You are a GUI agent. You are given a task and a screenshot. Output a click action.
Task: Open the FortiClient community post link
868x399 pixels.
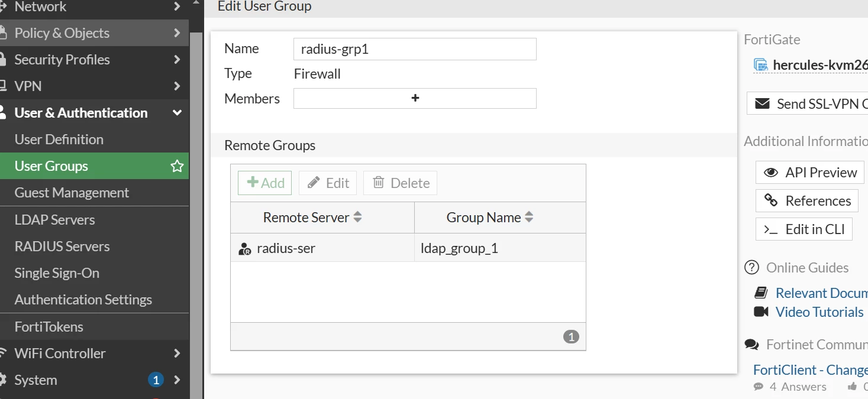(x=810, y=370)
